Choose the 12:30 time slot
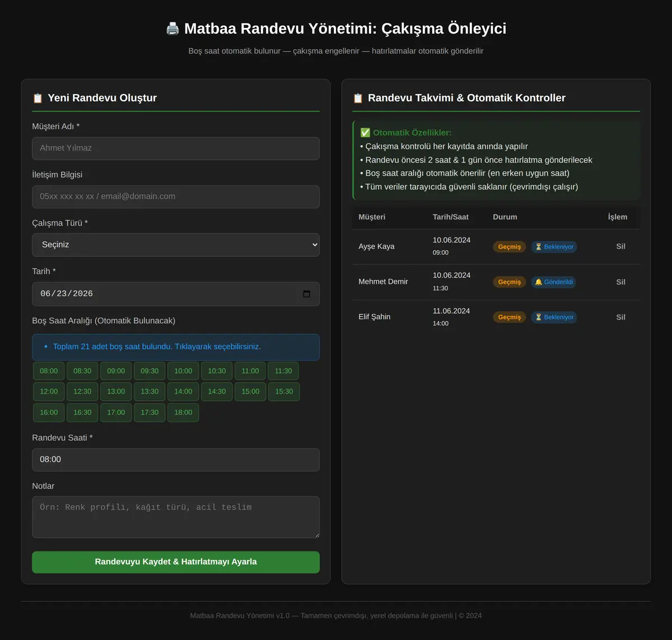Screen dimensions: 672x640 pyautogui.click(x=82, y=391)
